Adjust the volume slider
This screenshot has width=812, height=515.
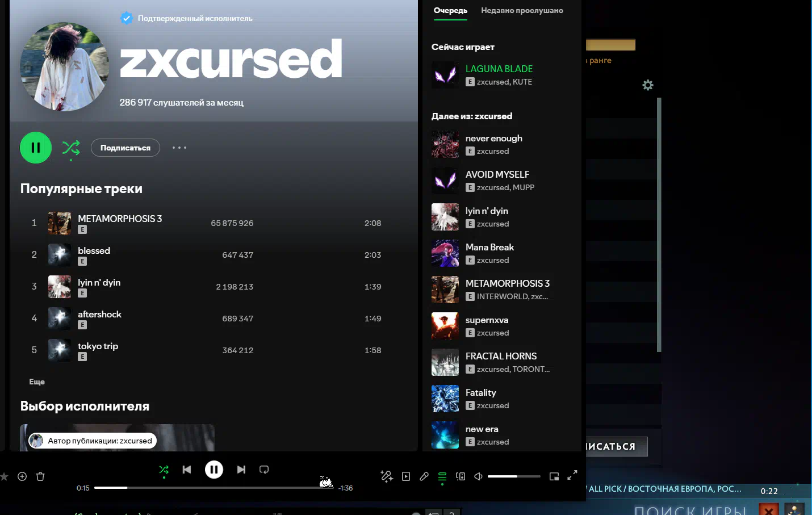point(514,476)
